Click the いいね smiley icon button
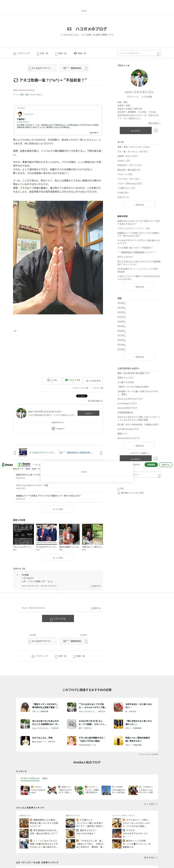The height and width of the screenshot is (868, 174). coord(52,380)
